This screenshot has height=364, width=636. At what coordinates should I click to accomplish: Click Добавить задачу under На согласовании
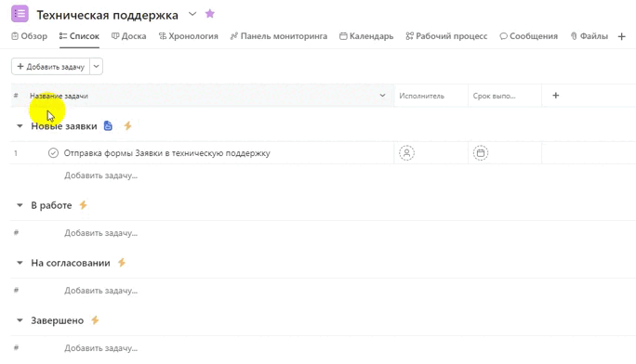[100, 291]
